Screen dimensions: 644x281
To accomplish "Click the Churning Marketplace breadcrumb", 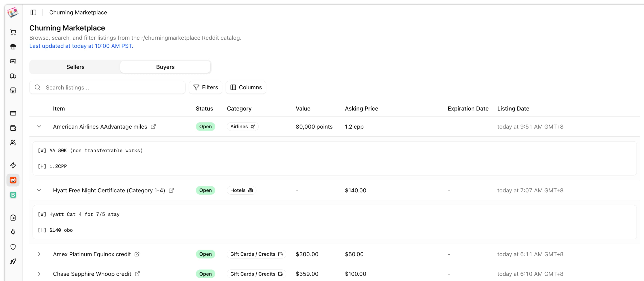I will tap(78, 13).
